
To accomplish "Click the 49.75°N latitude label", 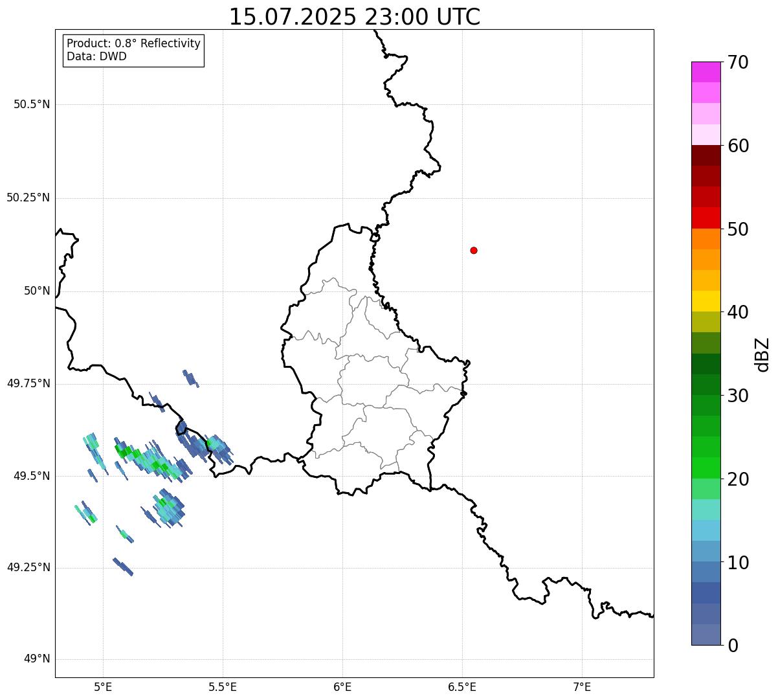I will [x=28, y=383].
